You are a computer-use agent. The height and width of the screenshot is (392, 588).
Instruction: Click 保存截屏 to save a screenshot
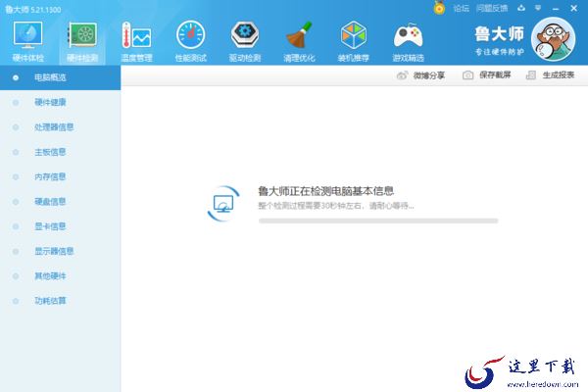[x=486, y=75]
